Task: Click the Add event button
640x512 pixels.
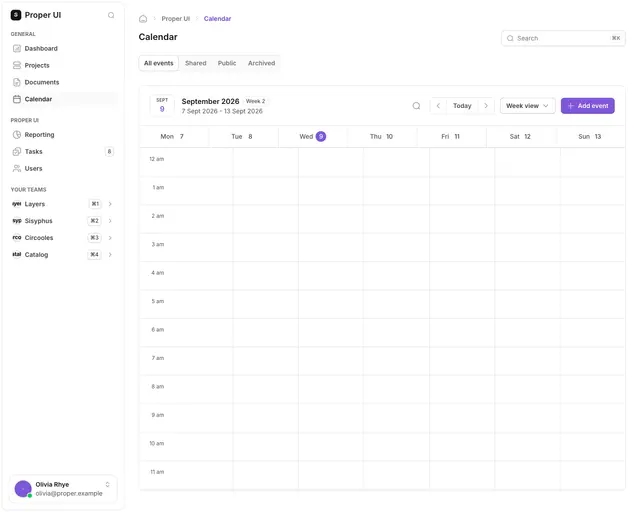Action: [588, 106]
